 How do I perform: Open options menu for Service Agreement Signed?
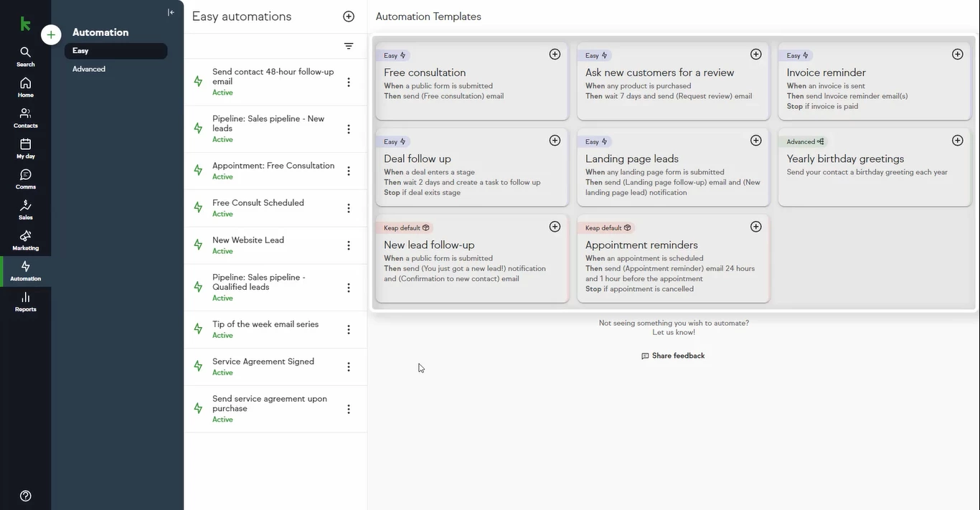[349, 367]
